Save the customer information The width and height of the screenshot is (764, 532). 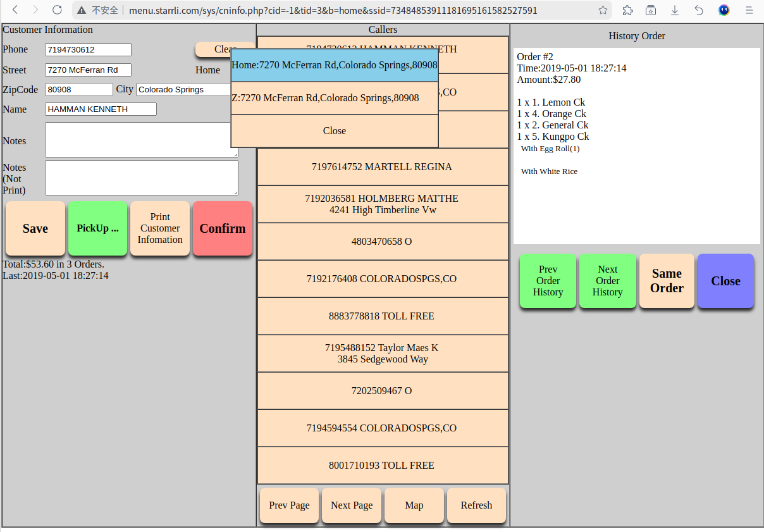click(35, 228)
